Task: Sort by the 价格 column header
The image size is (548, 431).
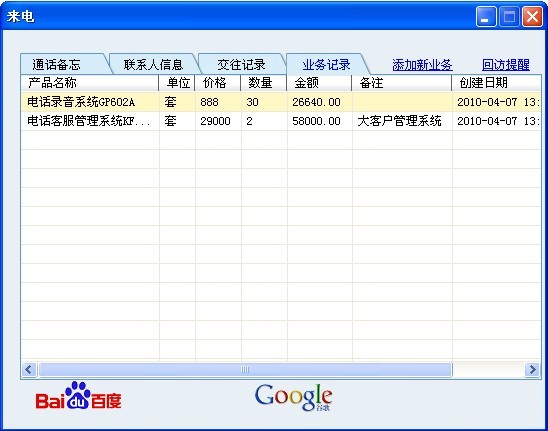Action: tap(218, 83)
